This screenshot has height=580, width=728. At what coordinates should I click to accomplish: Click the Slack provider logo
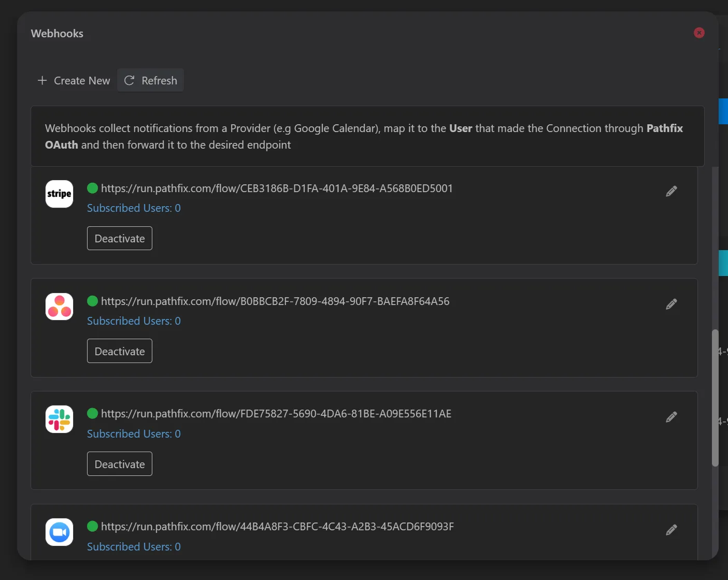[x=59, y=419]
